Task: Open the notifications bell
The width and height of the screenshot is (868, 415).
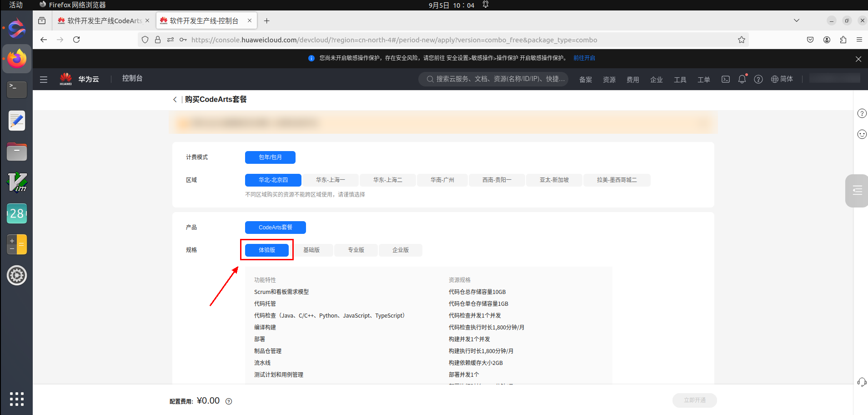Action: 742,79
